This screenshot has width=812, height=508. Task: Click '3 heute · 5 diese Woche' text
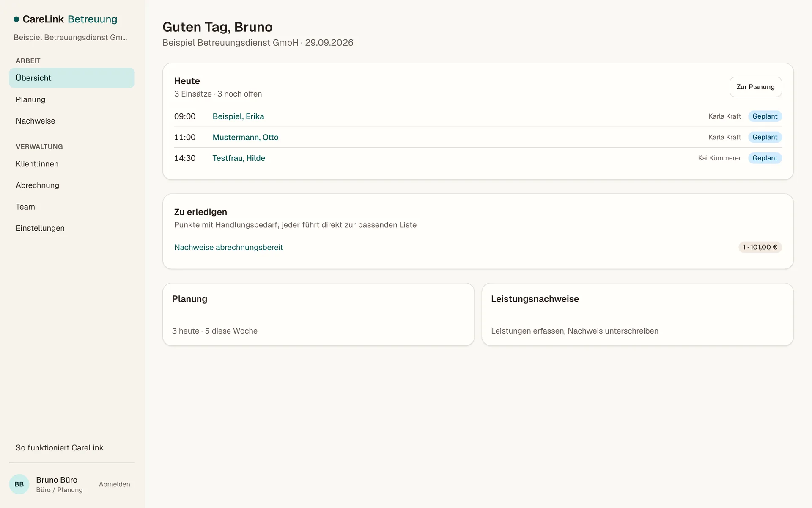click(x=215, y=331)
